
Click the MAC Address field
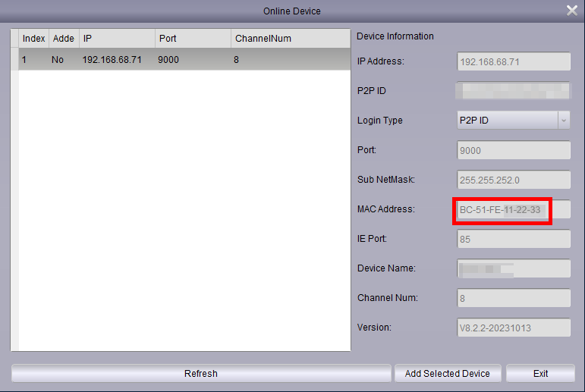point(514,209)
